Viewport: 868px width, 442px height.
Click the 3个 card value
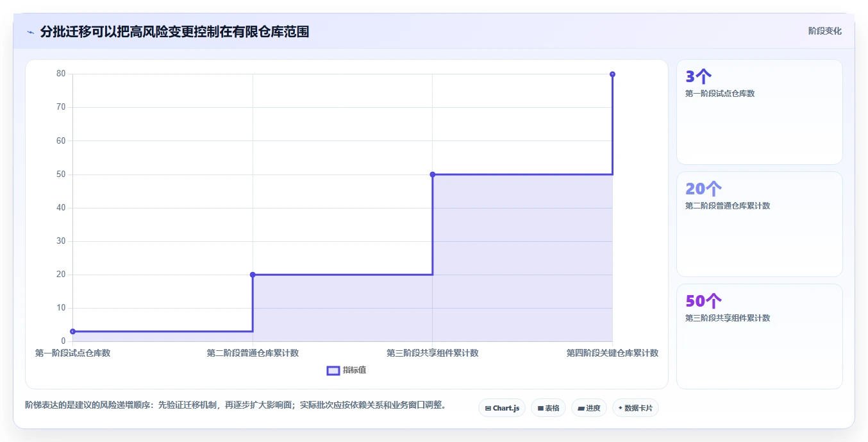698,77
